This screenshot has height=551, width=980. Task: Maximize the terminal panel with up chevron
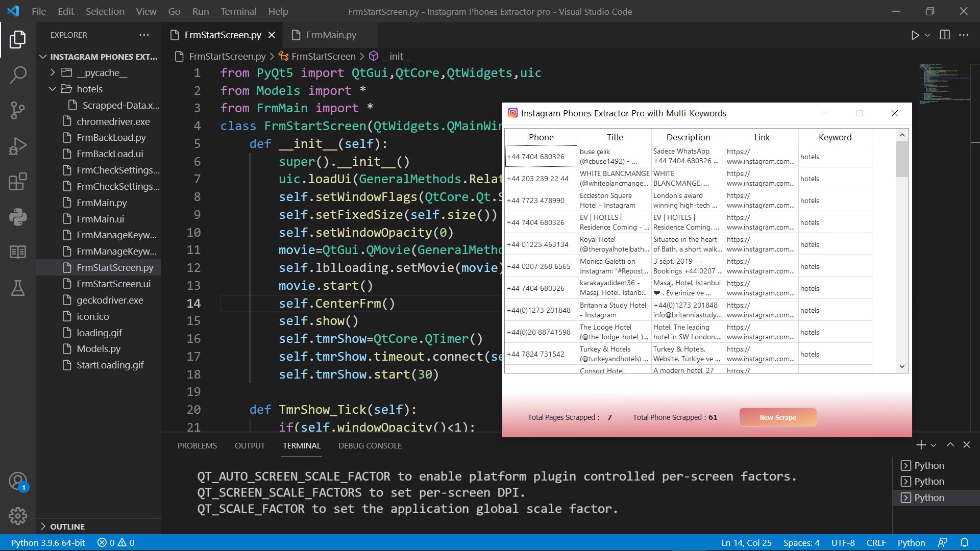pyautogui.click(x=950, y=445)
